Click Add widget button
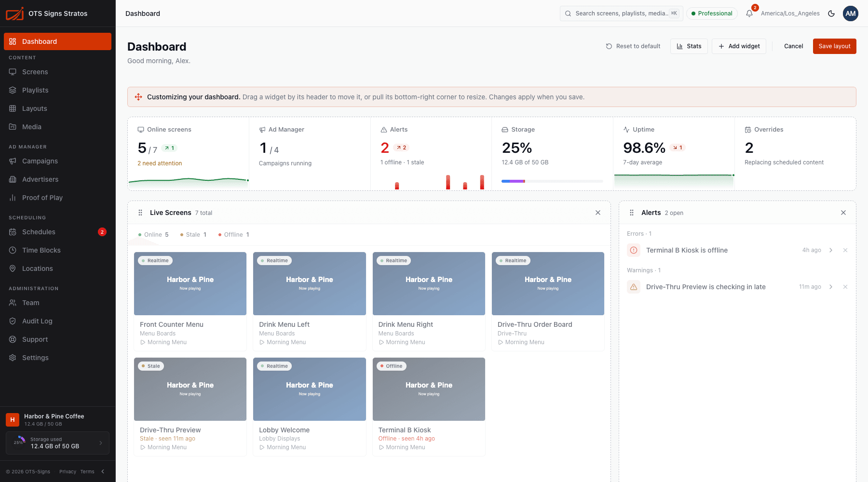 pyautogui.click(x=739, y=46)
